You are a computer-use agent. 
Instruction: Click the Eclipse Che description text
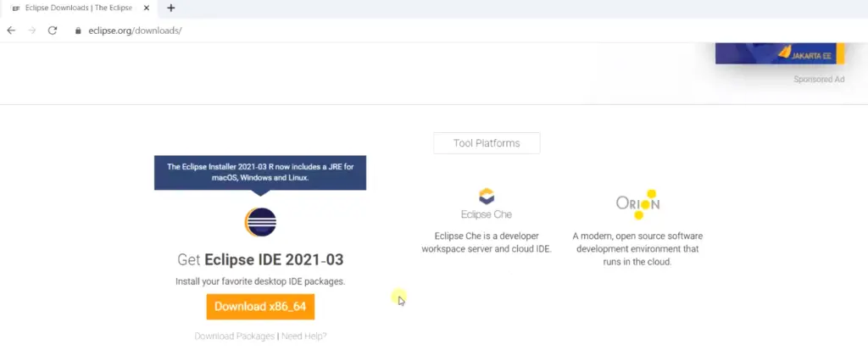(x=487, y=242)
